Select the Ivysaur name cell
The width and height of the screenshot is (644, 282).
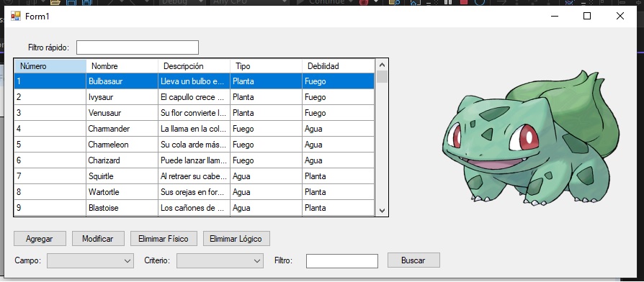click(x=122, y=97)
